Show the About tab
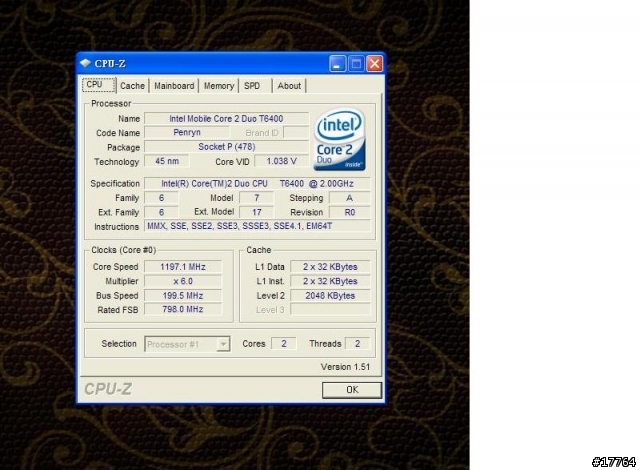This screenshot has width=640, height=470. 289,86
